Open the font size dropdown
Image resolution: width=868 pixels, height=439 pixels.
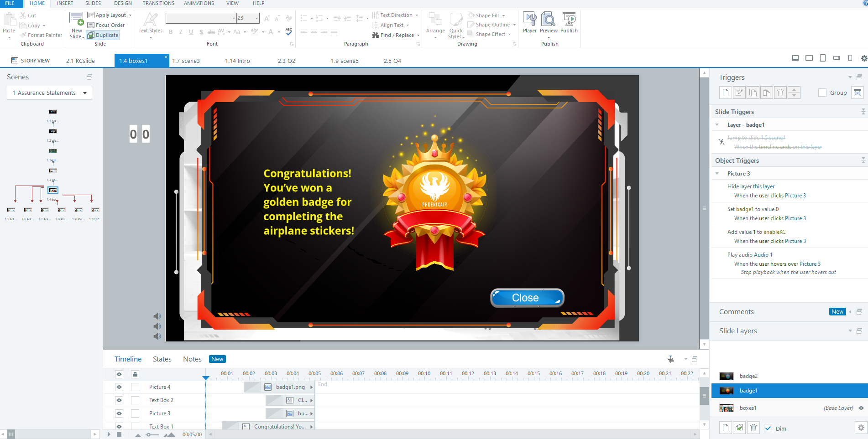point(257,18)
